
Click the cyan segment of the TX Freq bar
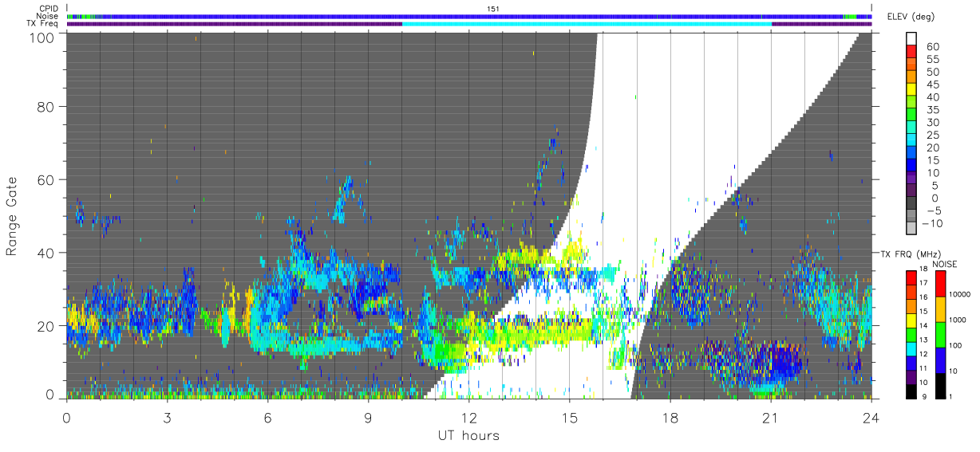587,24
